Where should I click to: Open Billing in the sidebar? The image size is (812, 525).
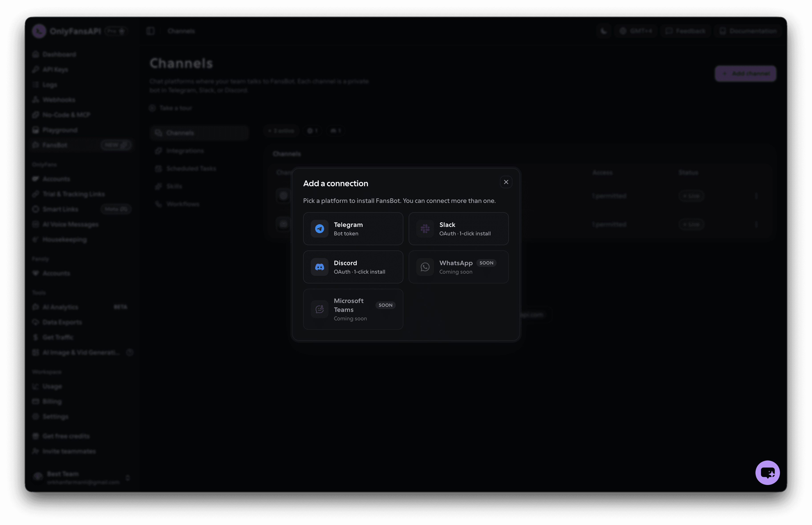(x=82, y=402)
